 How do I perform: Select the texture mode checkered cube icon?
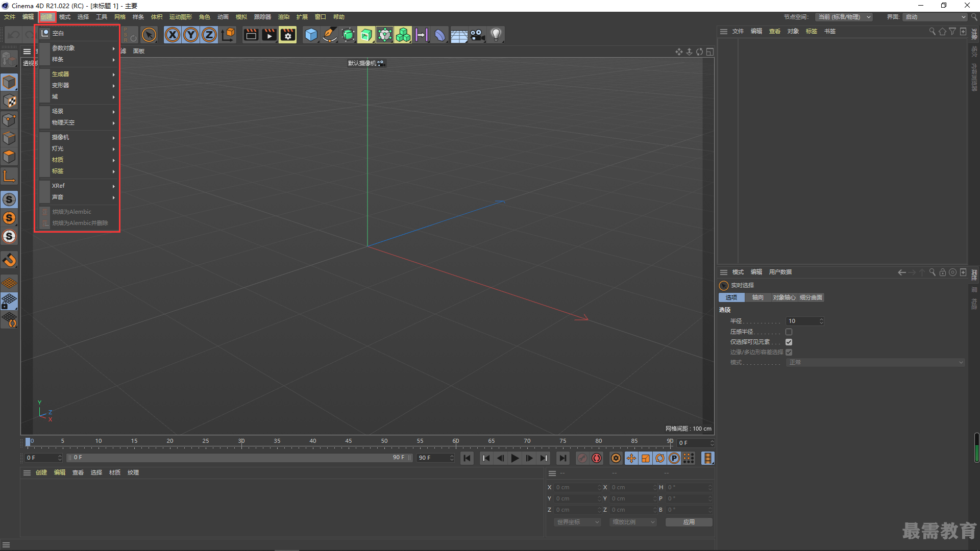9,101
